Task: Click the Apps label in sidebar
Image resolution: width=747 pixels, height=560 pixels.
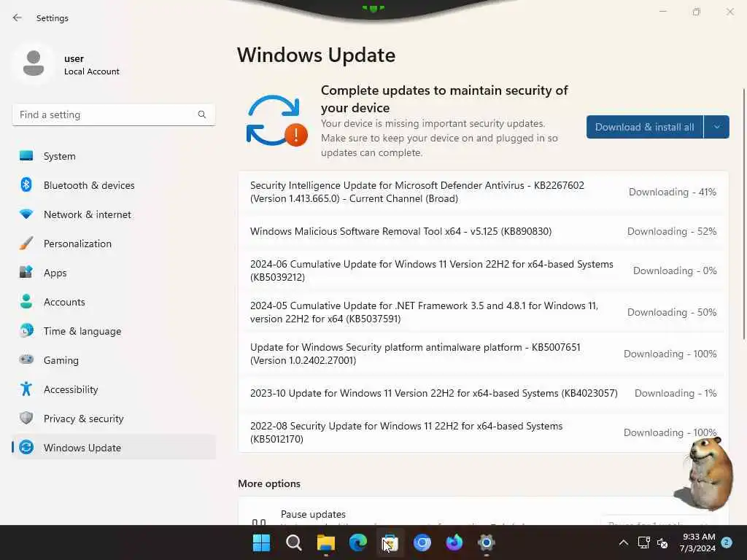Action: click(x=55, y=273)
